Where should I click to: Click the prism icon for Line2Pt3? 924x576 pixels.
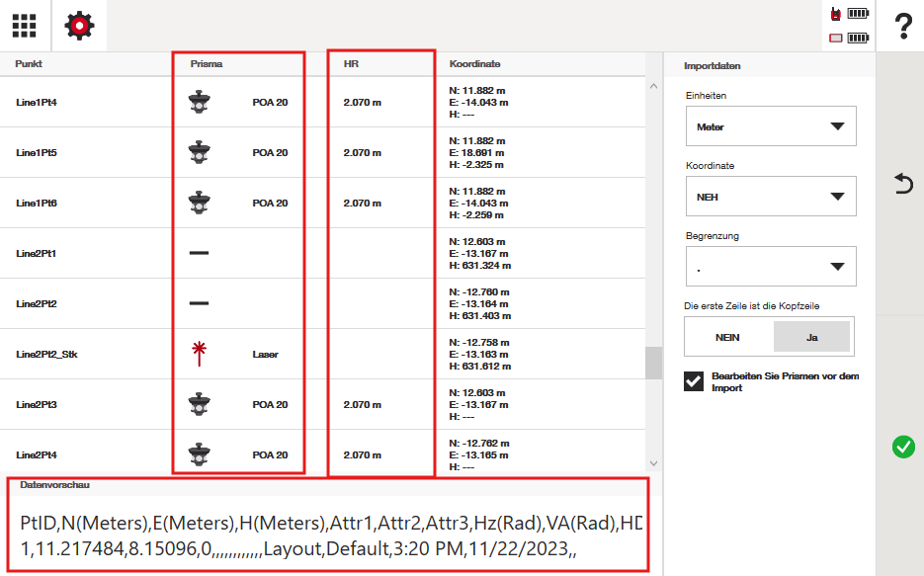(x=200, y=405)
